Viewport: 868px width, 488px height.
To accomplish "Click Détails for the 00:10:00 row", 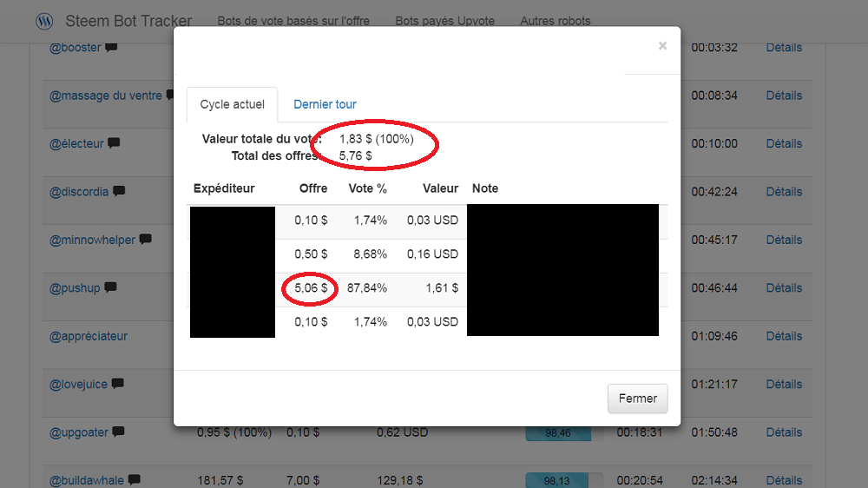I will point(784,144).
